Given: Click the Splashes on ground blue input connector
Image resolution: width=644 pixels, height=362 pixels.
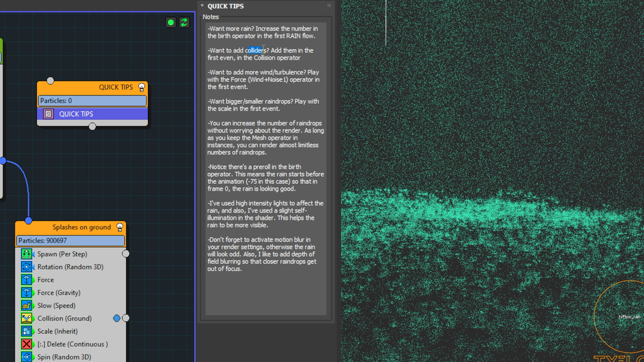Looking at the screenshot, I should 28,221.
